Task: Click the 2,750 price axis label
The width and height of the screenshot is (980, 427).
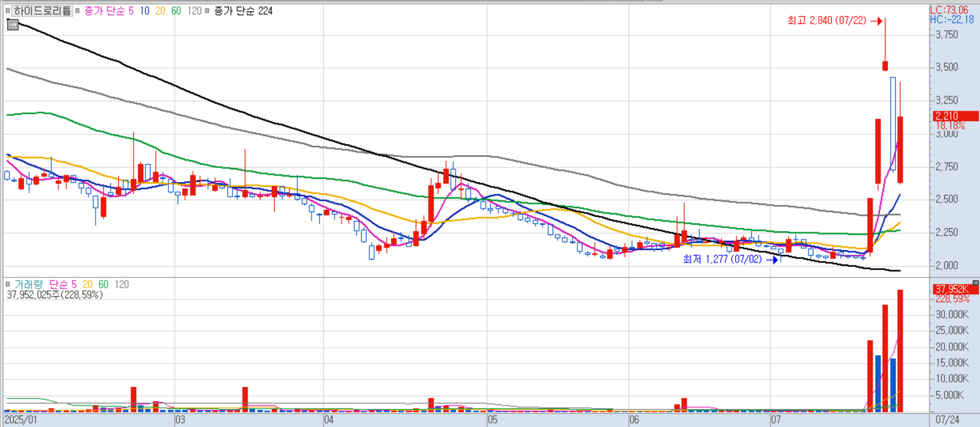Action: pyautogui.click(x=947, y=167)
